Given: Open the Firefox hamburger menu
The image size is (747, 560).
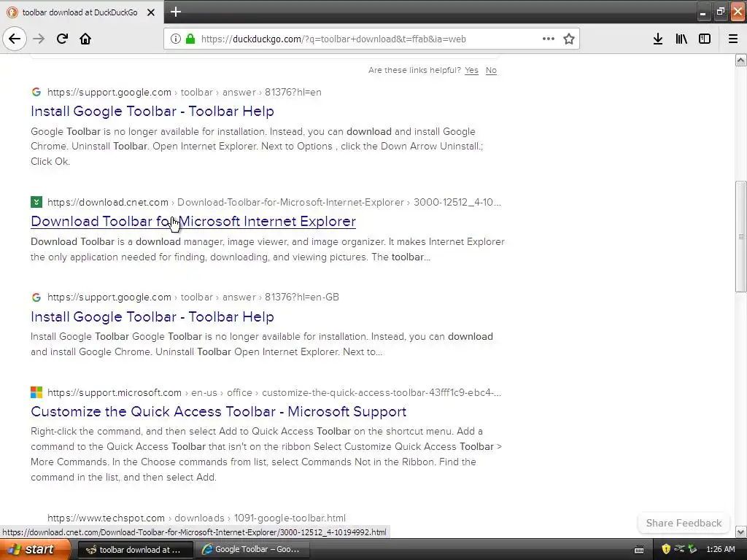Looking at the screenshot, I should click(x=733, y=39).
